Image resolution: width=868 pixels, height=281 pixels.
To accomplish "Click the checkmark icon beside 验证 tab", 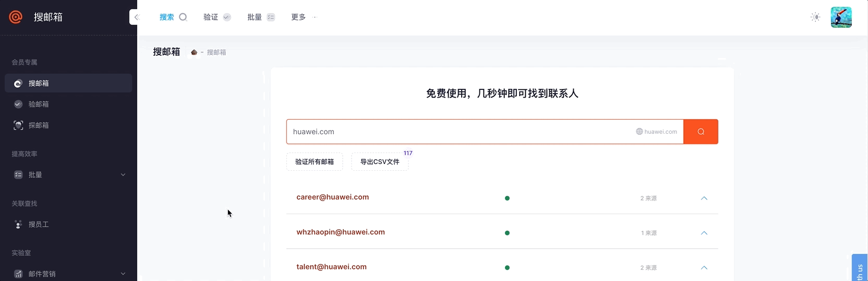I will click(227, 17).
